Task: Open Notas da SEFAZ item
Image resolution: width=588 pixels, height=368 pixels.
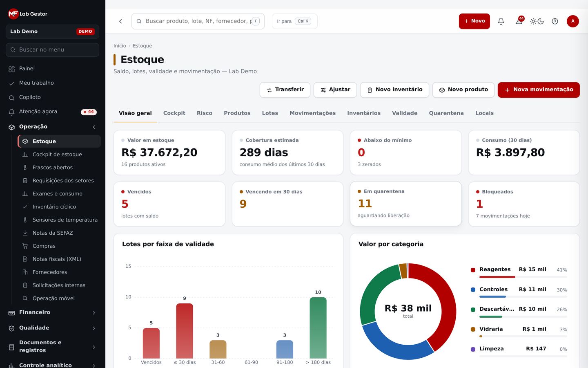Action: point(59,233)
